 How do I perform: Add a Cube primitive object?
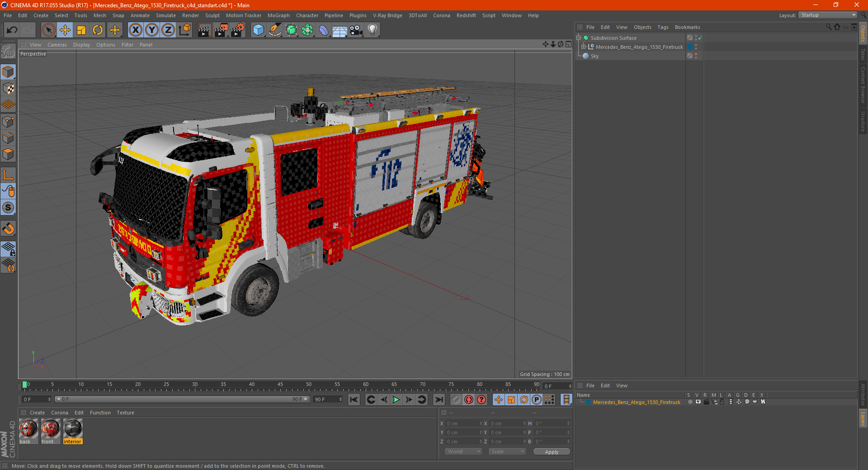[x=258, y=30]
